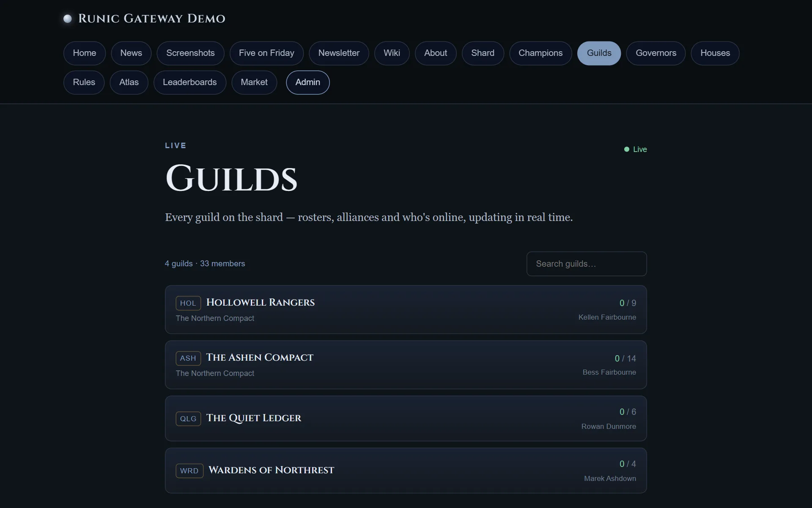Click the QLG guild tag badge
The height and width of the screenshot is (508, 812).
(188, 419)
